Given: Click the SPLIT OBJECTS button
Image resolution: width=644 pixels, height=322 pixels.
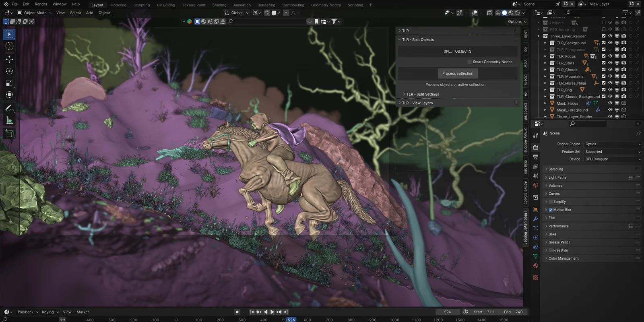Looking at the screenshot, I should [x=458, y=52].
